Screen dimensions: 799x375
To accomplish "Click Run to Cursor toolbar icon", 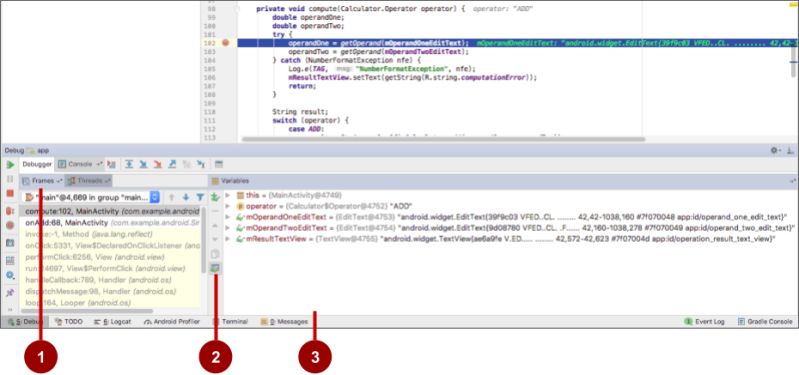I will pos(201,165).
